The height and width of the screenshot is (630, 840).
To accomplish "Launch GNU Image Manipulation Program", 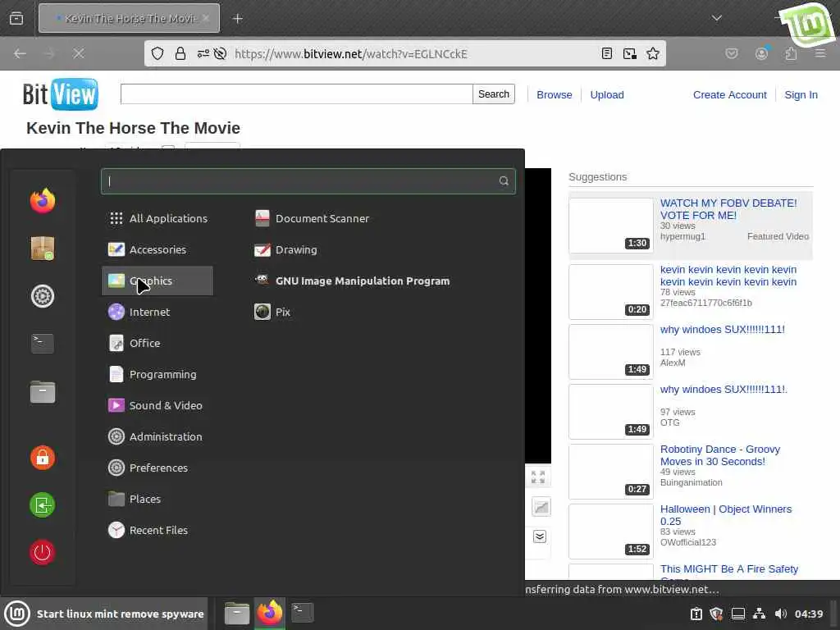I will [x=352, y=281].
